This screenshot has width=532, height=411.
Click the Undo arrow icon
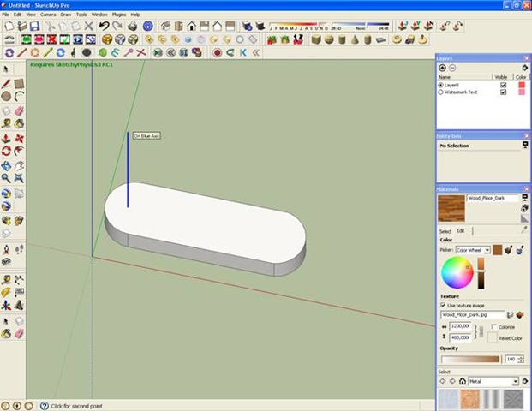[x=104, y=27]
